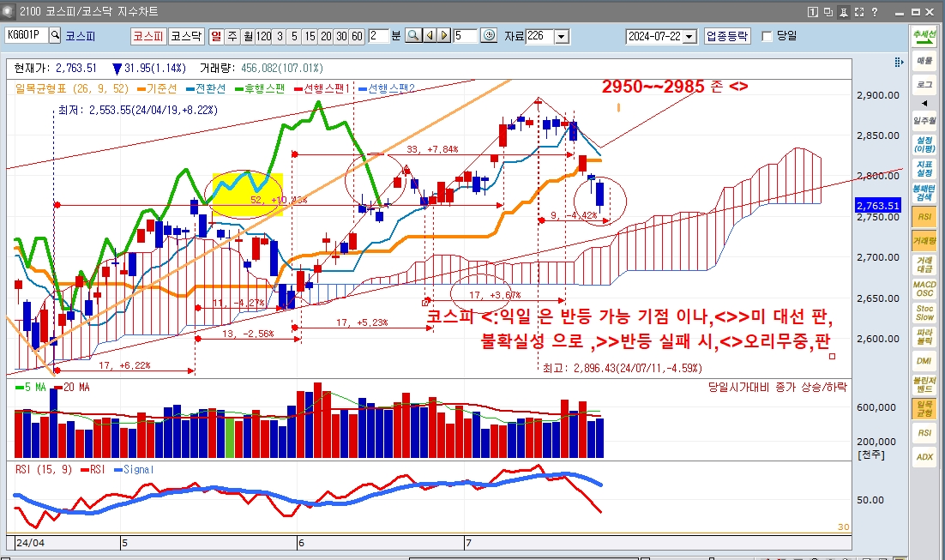
Task: Collapse sidebar with the small left triangle
Action: click(924, 103)
